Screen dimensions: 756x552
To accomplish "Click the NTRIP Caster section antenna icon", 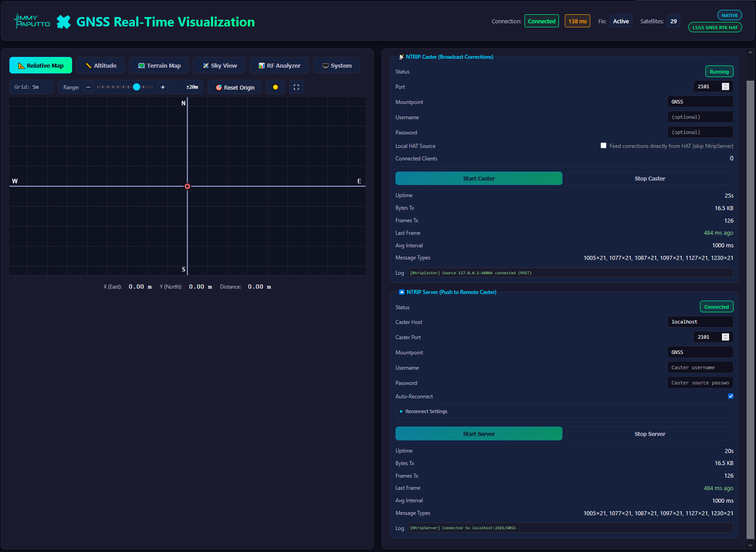I will [401, 57].
